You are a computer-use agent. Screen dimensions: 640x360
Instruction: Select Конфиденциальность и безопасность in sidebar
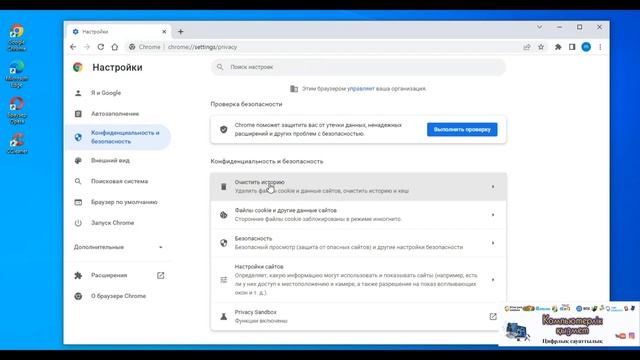click(118, 137)
